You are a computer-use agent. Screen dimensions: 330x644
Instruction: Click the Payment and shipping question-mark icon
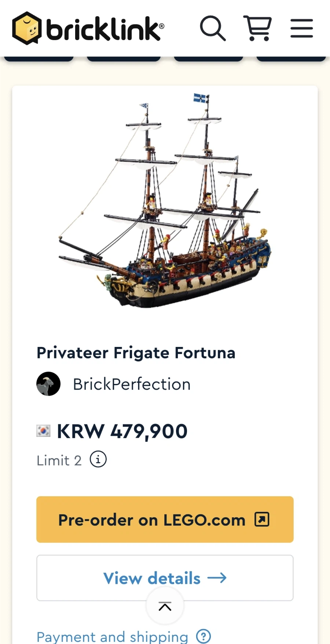(203, 637)
